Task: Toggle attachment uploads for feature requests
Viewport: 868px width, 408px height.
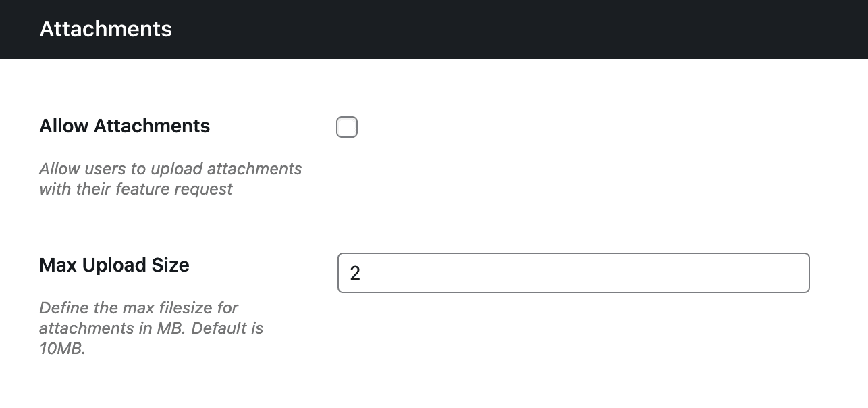Action: coord(347,127)
